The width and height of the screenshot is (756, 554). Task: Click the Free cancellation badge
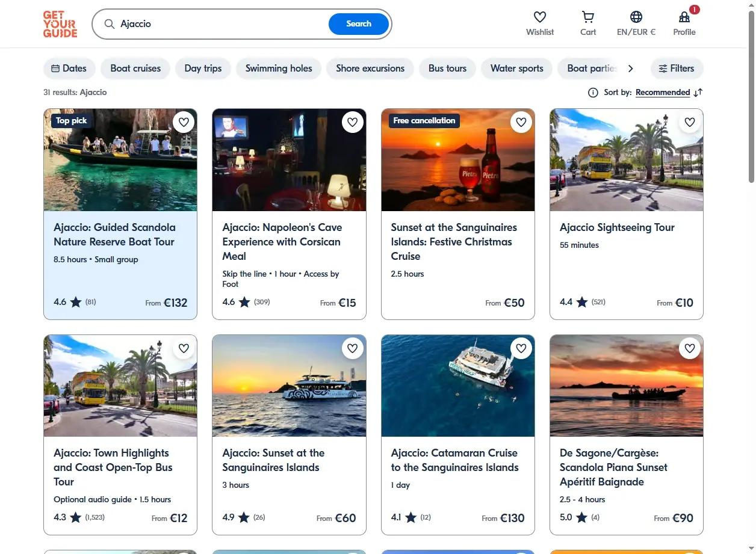point(424,121)
